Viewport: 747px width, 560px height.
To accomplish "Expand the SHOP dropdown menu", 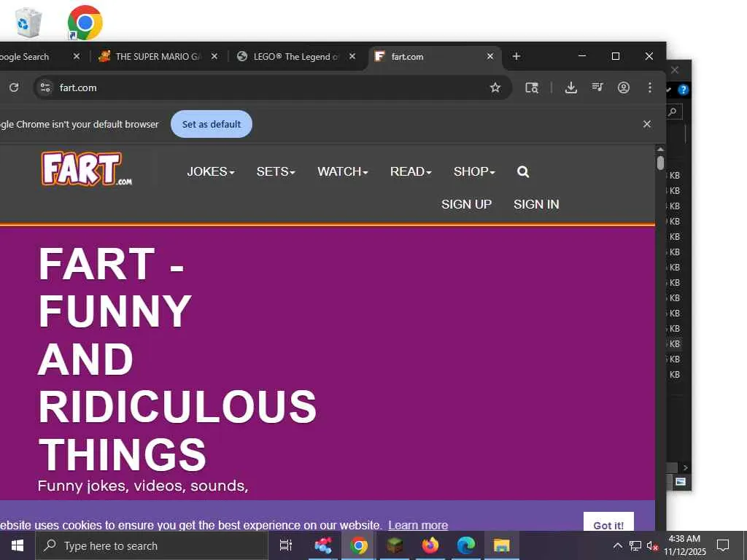I will click(474, 171).
